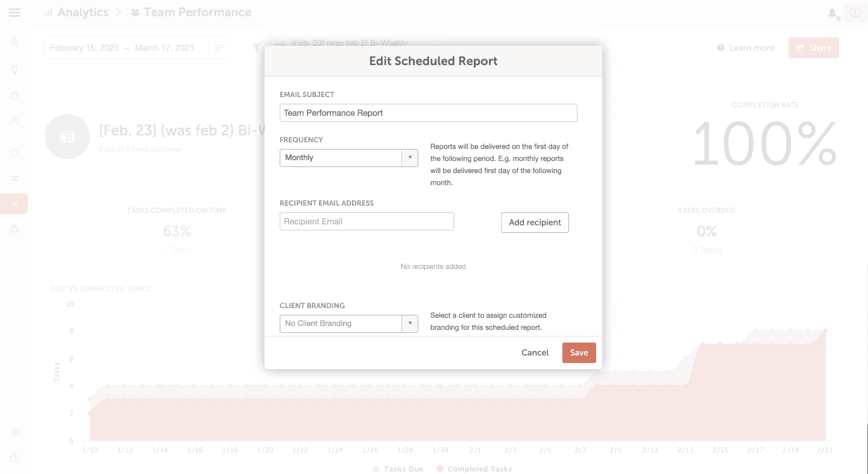868x474 pixels.
Task: Click the team members icon in sidebar
Action: coord(14,121)
